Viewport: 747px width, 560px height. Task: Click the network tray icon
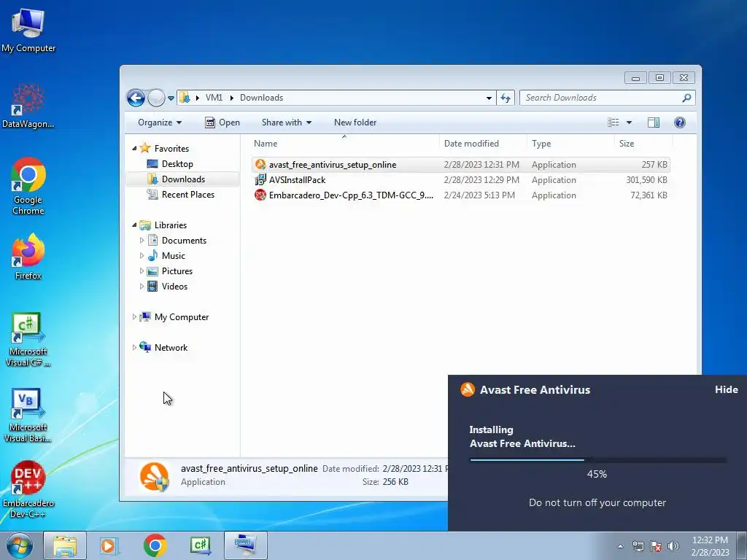point(638,546)
